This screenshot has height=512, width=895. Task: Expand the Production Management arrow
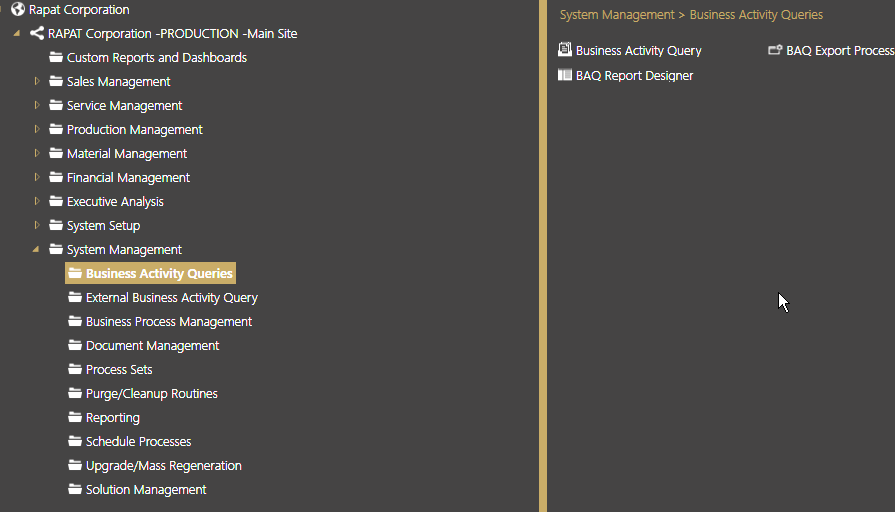tap(37, 129)
